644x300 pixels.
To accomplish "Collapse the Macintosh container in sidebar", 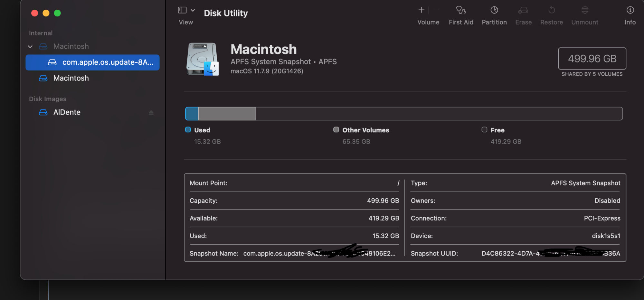I will coord(30,47).
